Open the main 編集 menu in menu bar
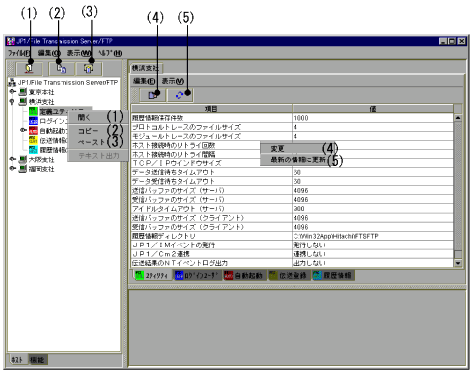This screenshot has width=472, height=373. pos(49,53)
